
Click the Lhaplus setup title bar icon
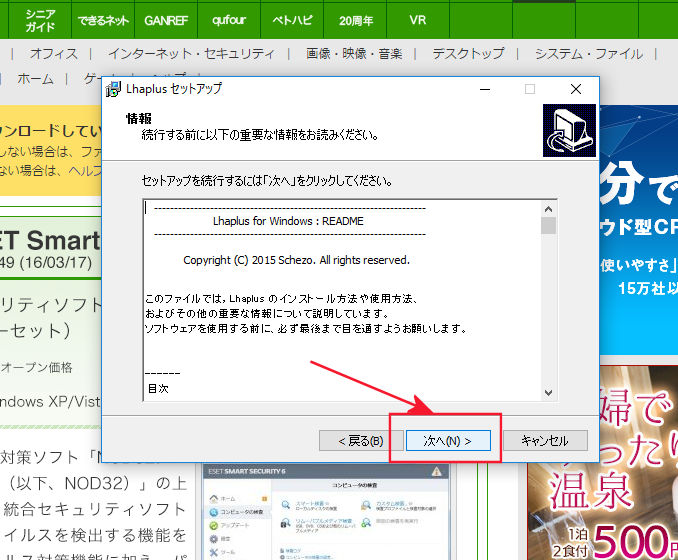point(113,89)
